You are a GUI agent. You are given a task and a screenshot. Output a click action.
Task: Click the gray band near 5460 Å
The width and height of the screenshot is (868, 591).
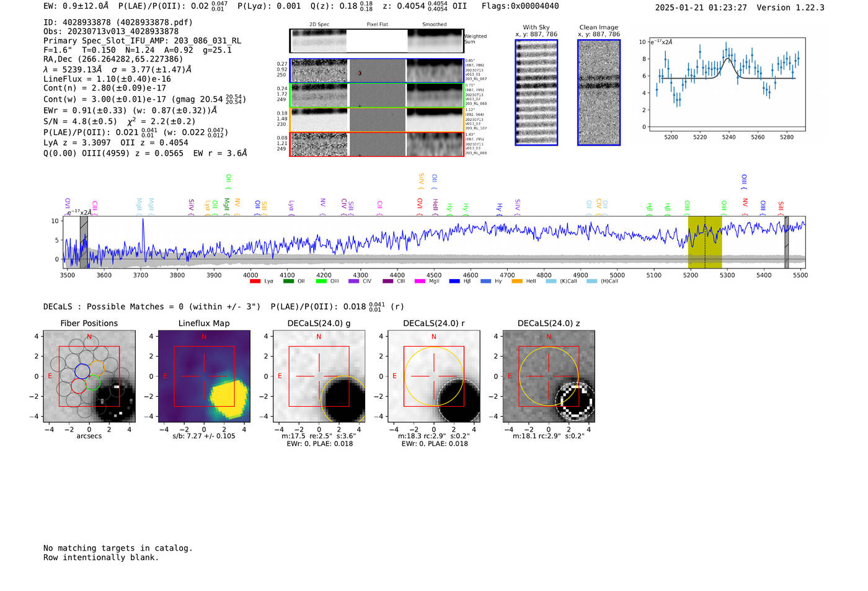click(x=786, y=242)
